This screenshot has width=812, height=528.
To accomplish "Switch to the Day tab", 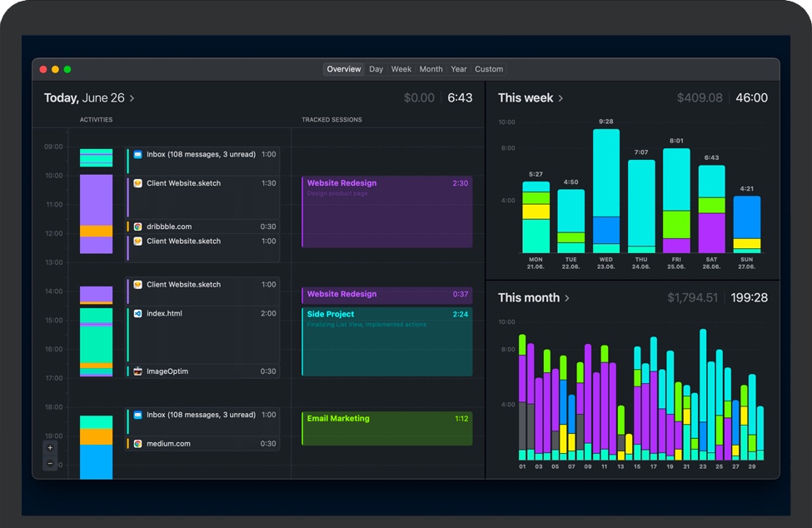I will click(376, 69).
